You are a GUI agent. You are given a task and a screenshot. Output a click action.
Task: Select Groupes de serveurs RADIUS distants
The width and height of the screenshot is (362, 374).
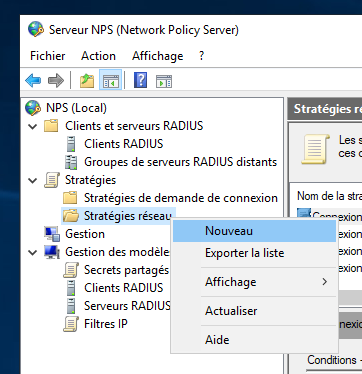coord(181,162)
